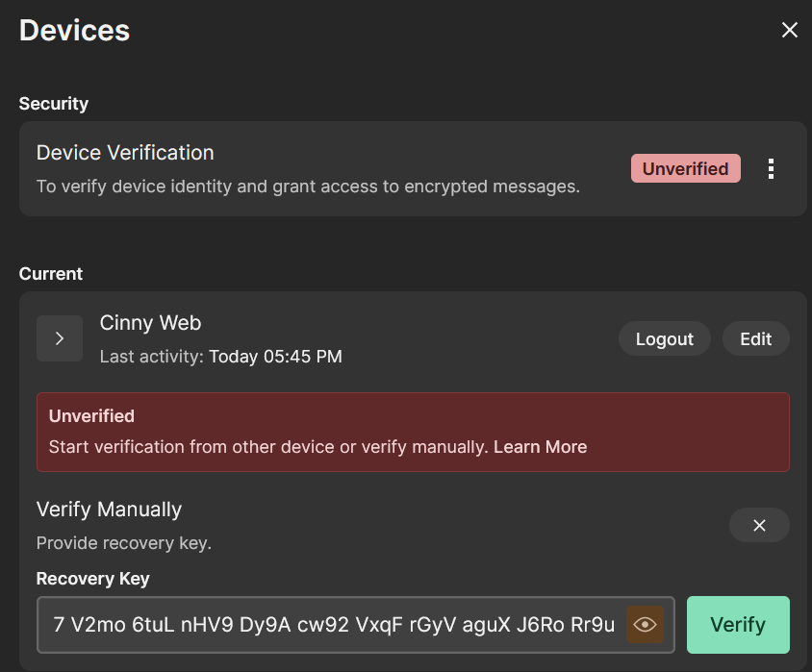
Task: Open the Learn More link
Action: (x=540, y=446)
